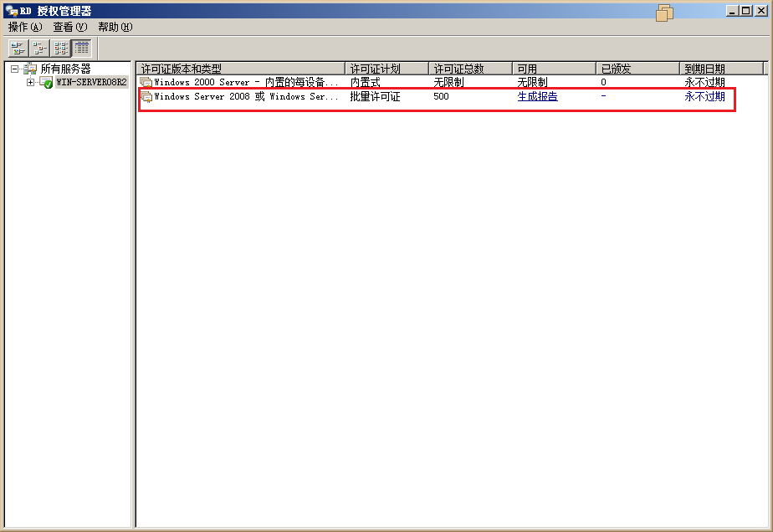773x532 pixels.
Task: Open the 操作(A) menu
Action: 25,27
